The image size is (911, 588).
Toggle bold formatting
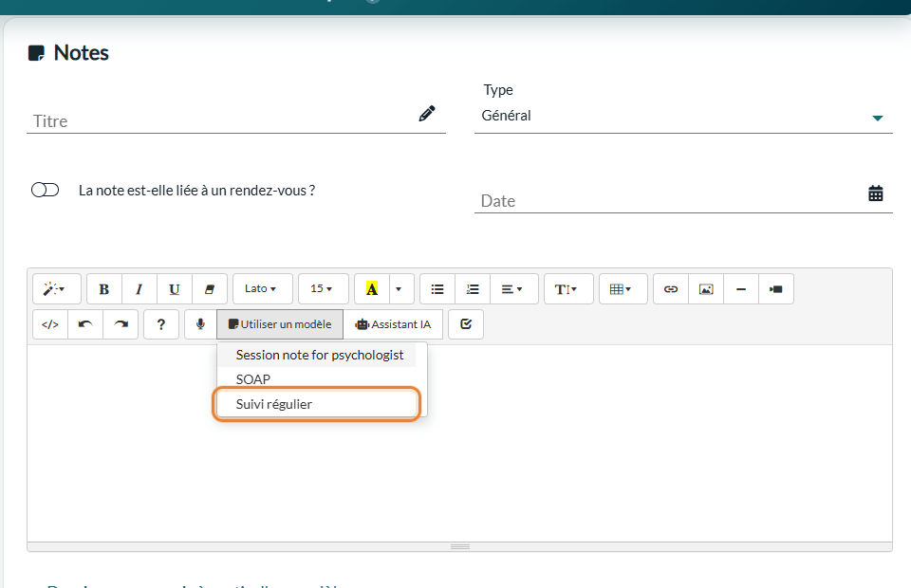104,289
